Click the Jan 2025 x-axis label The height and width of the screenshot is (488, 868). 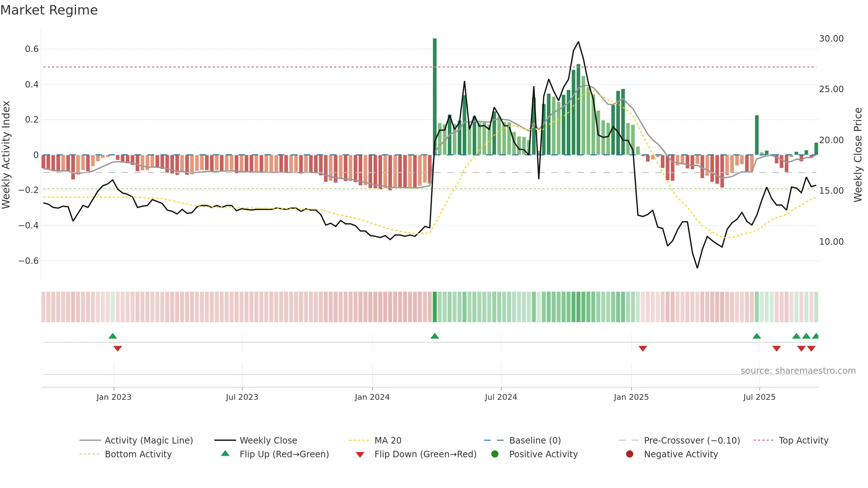click(631, 397)
